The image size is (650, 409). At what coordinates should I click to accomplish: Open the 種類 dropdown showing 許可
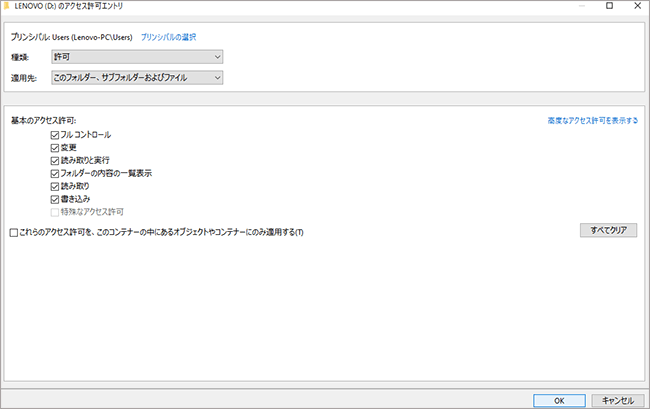pos(137,57)
